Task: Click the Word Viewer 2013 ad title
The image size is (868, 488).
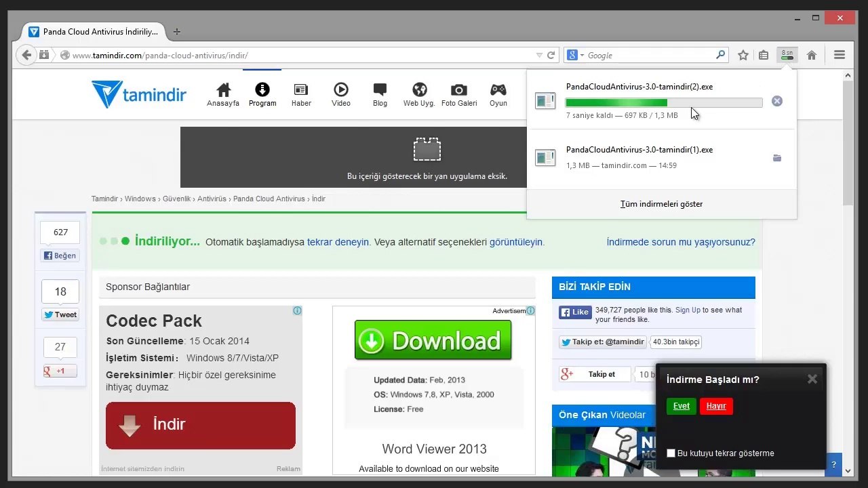Action: click(x=434, y=449)
